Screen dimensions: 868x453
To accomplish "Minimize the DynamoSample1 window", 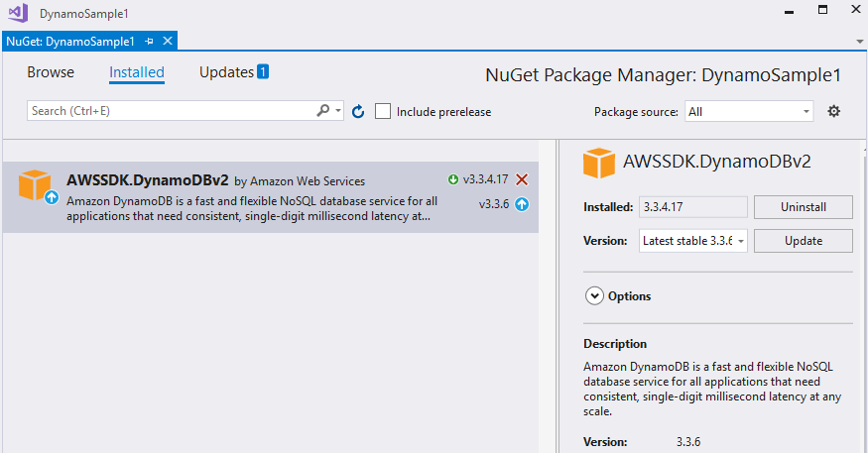I will tap(790, 12).
